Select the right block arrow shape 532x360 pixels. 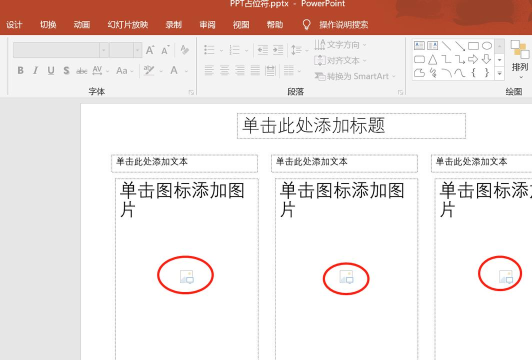click(473, 59)
